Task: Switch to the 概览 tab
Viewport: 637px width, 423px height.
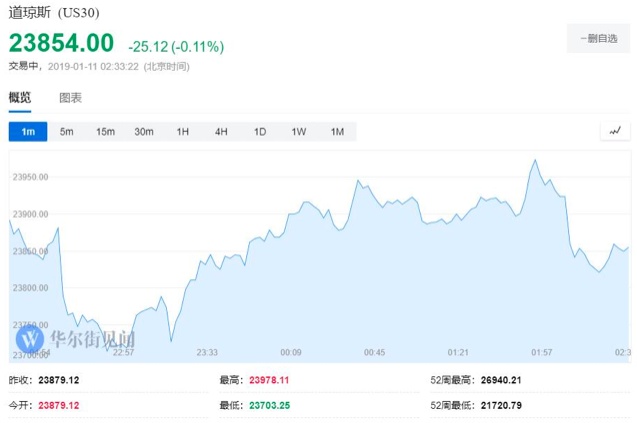Action: [20, 98]
